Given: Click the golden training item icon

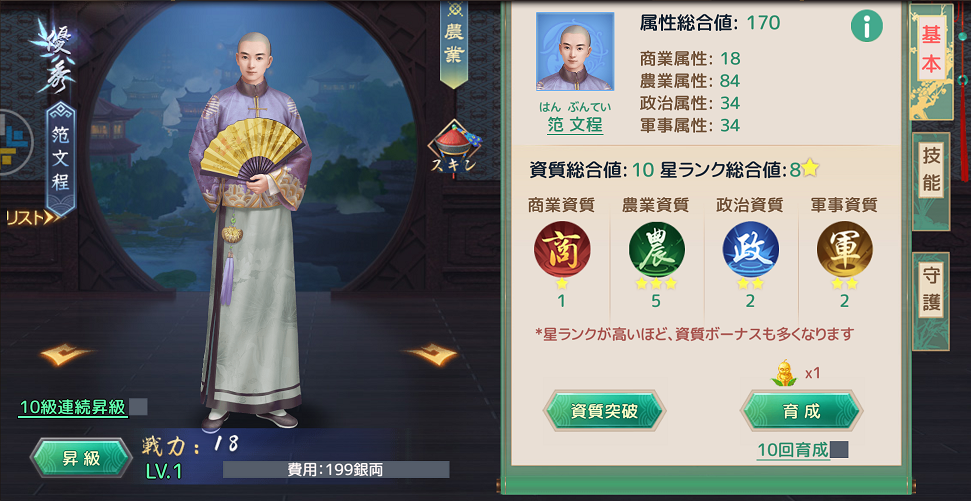Looking at the screenshot, I should pos(785,374).
